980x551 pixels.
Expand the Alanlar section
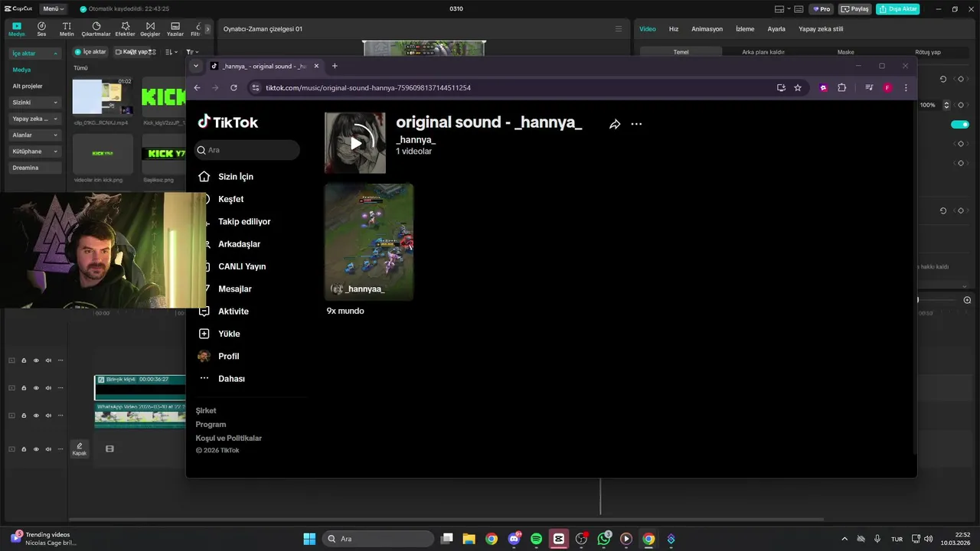pyautogui.click(x=34, y=135)
